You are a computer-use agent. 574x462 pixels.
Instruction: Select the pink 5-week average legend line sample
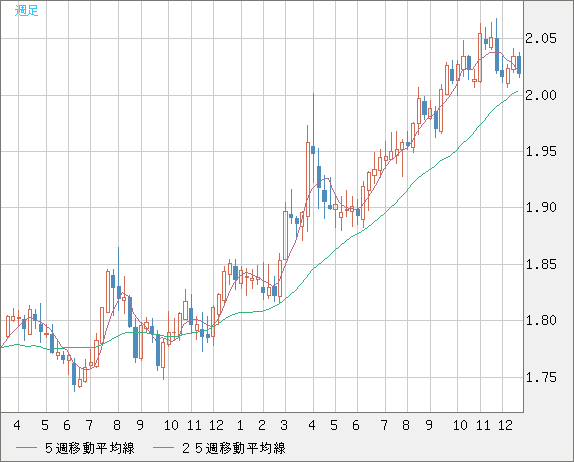point(26,448)
